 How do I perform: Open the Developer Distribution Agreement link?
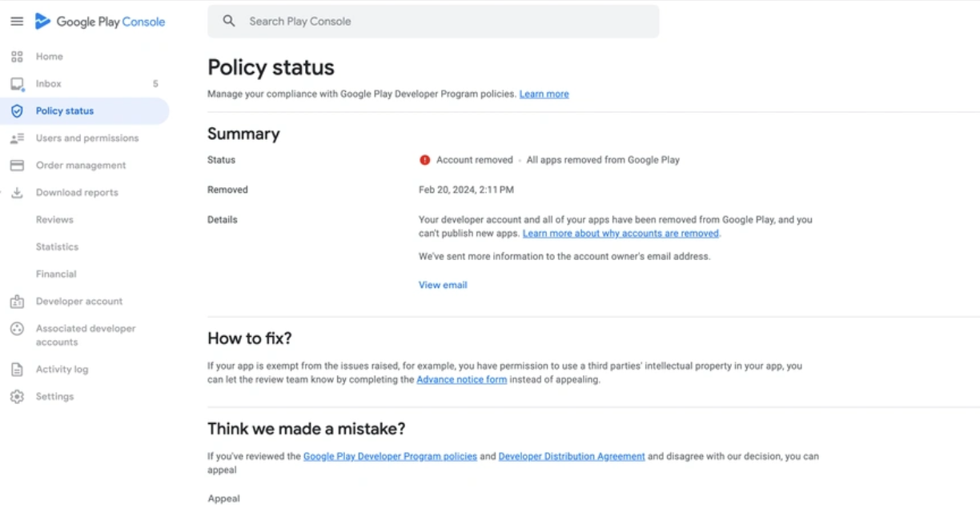point(572,457)
